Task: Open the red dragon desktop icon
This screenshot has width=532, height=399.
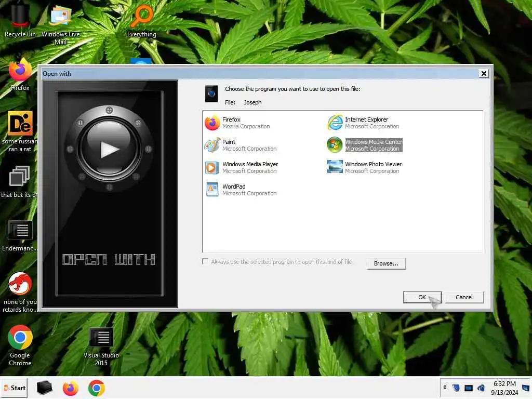Action: (x=20, y=292)
